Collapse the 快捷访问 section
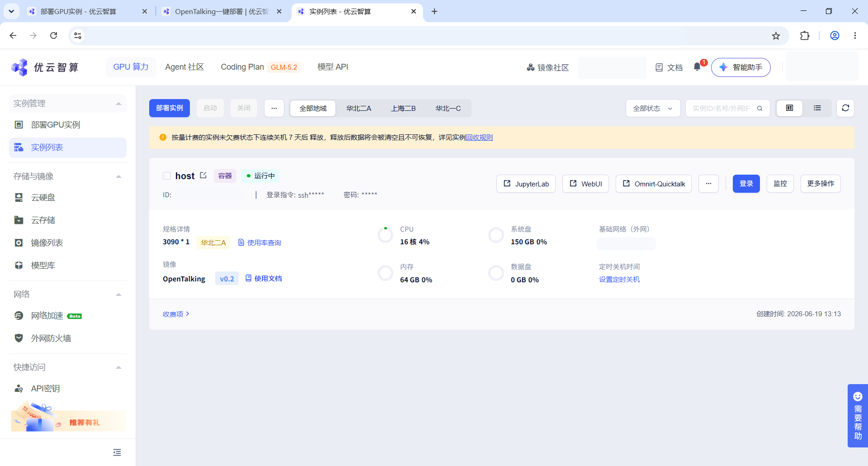Screen dimensions: 868x466 pyautogui.click(x=118, y=367)
